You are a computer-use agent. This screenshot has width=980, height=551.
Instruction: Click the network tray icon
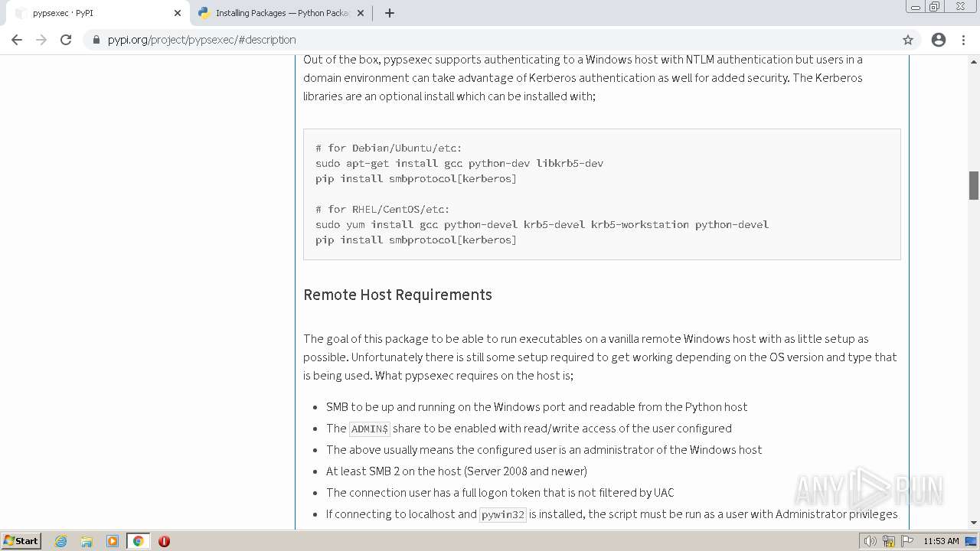click(x=889, y=541)
